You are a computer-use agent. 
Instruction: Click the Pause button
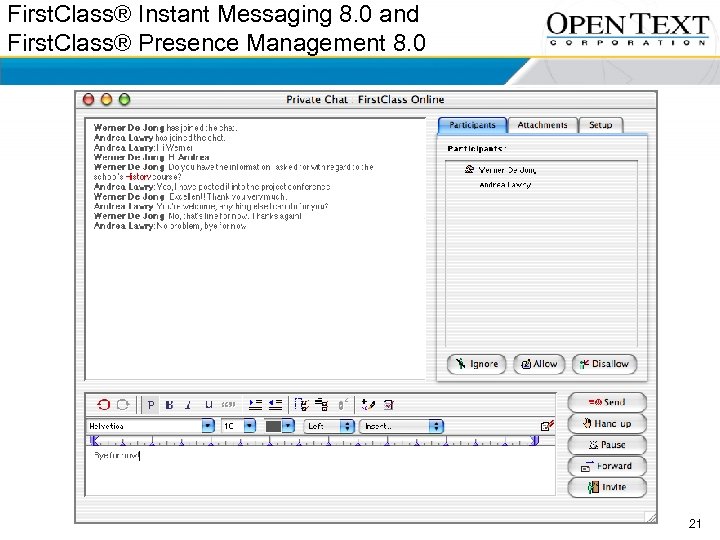(x=607, y=444)
